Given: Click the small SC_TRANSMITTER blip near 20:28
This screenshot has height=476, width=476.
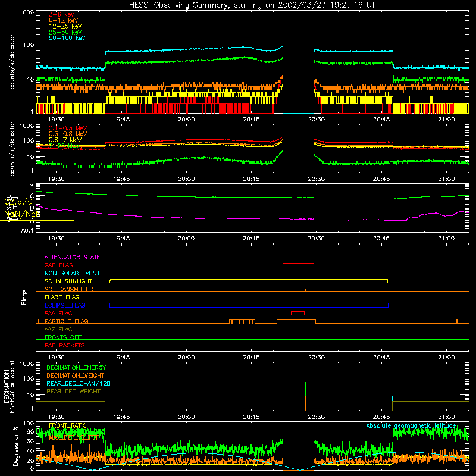Looking at the screenshot, I should (x=305, y=290).
